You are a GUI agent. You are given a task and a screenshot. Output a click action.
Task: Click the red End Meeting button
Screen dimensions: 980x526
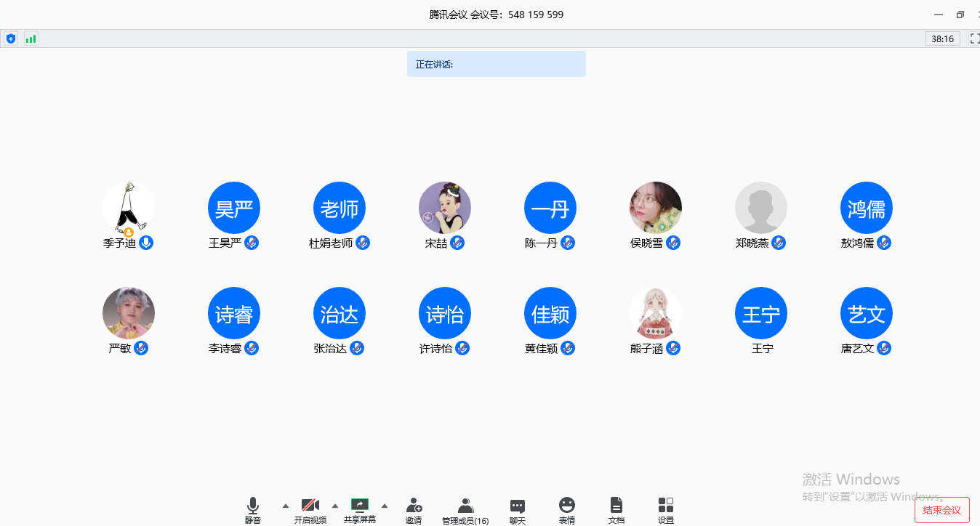pos(941,510)
